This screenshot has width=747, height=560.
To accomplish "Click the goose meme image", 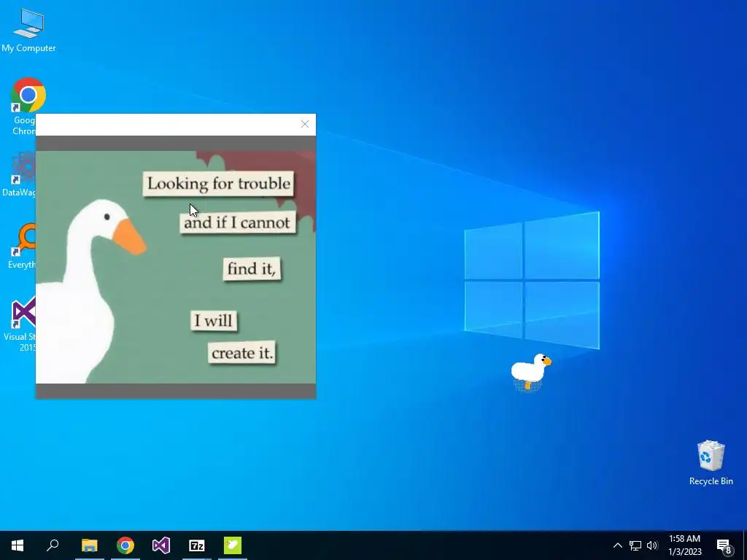I will tap(176, 267).
